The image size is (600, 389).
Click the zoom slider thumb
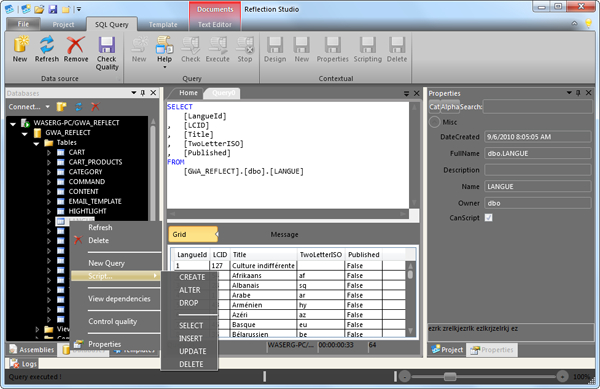tap(450, 377)
